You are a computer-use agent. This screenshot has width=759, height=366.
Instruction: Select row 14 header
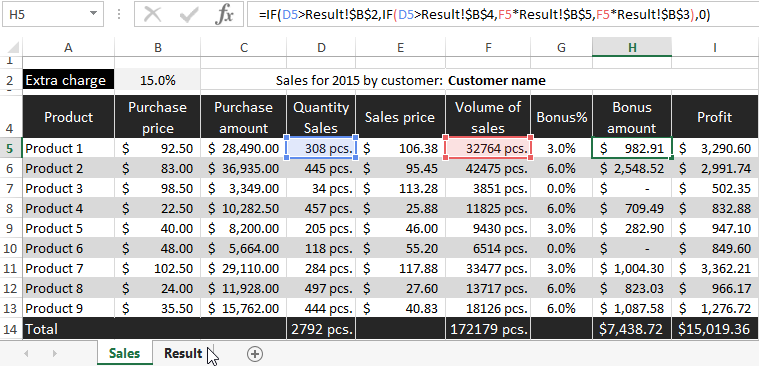pyautogui.click(x=11, y=329)
